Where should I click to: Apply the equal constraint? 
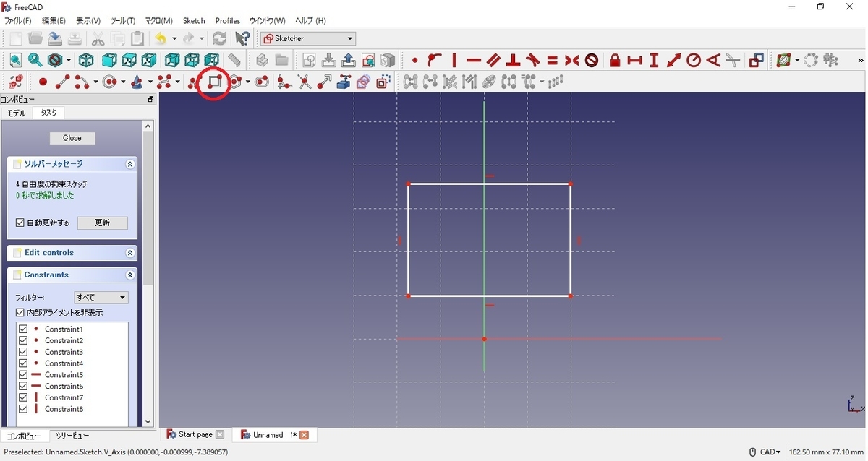pyautogui.click(x=553, y=61)
